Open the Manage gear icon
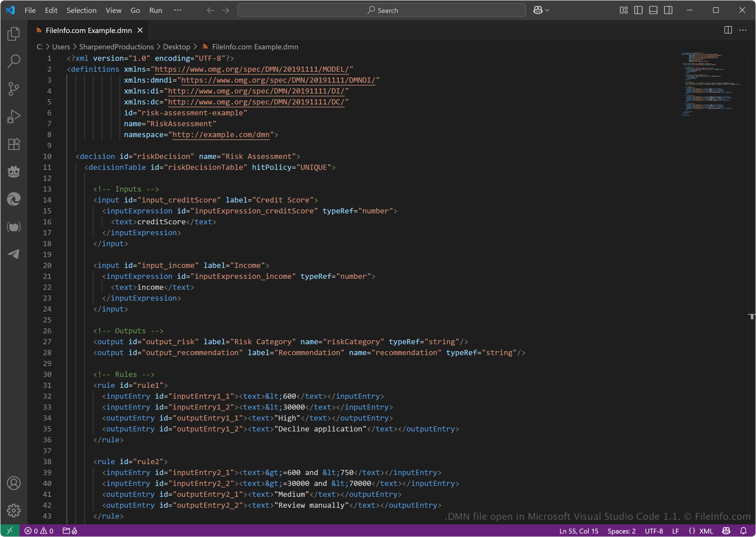 pos(13,511)
